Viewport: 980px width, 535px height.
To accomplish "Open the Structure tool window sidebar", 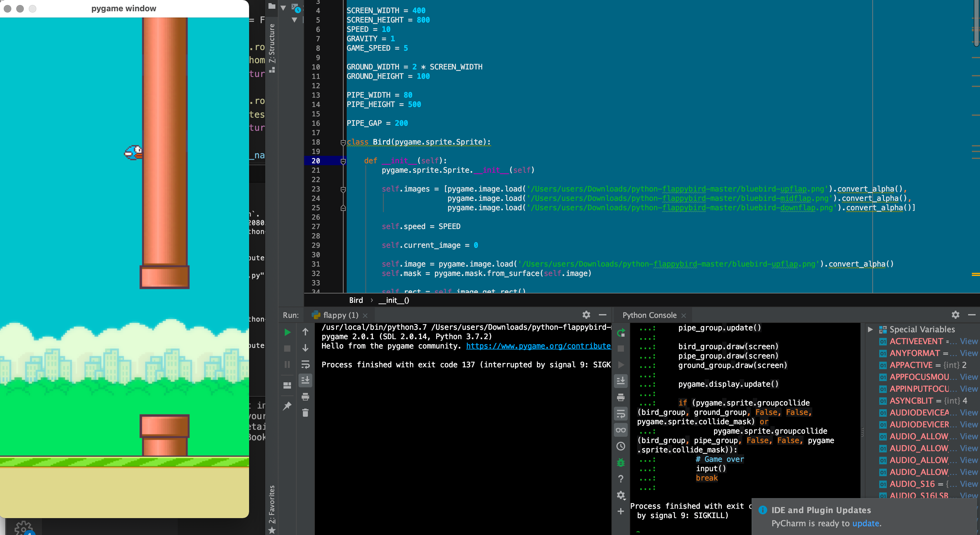I will 272,46.
